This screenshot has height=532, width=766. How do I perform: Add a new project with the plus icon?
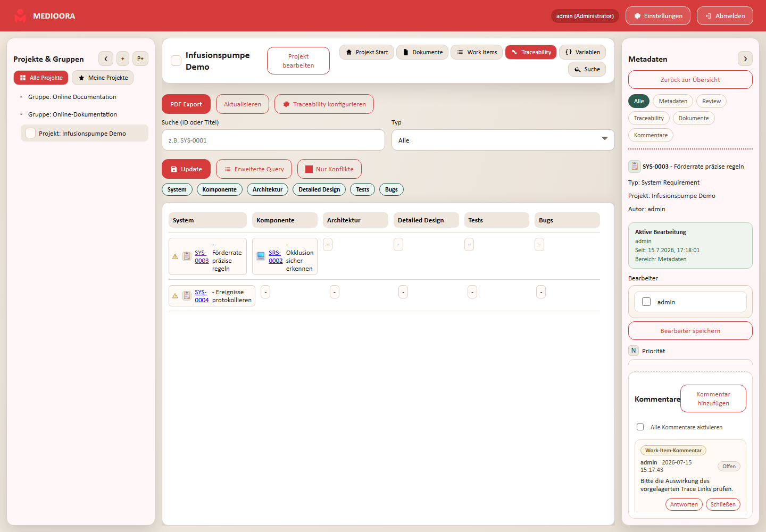click(123, 59)
